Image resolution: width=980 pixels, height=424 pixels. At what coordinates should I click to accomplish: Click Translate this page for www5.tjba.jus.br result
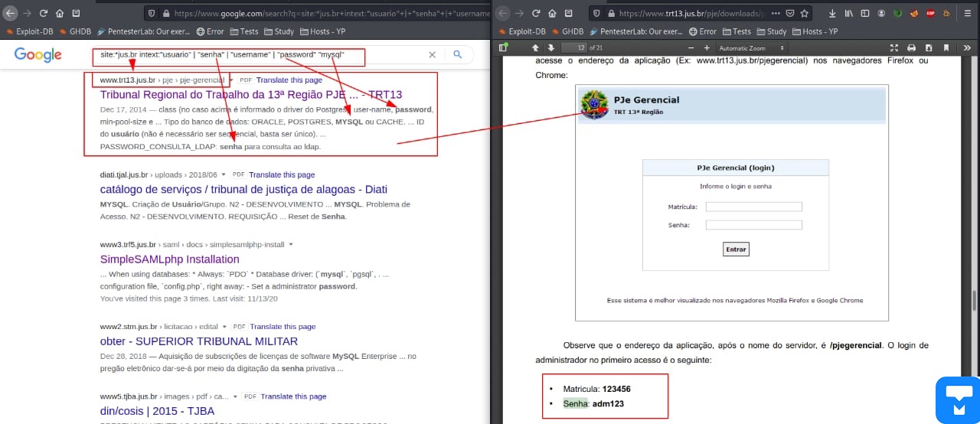(x=293, y=396)
